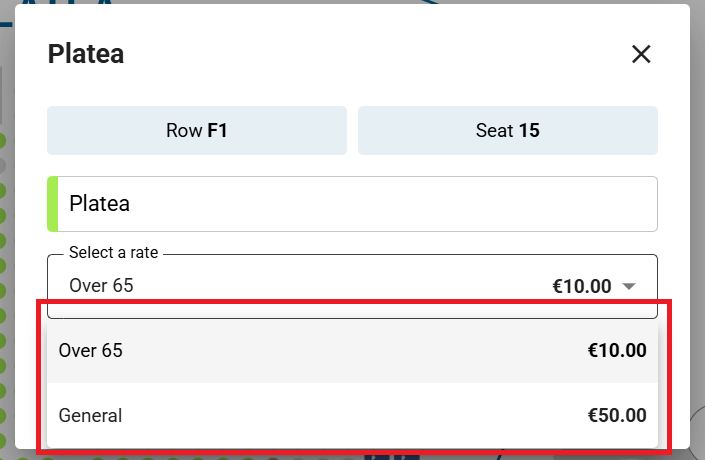Click the green color strip on Platea zone

53,204
